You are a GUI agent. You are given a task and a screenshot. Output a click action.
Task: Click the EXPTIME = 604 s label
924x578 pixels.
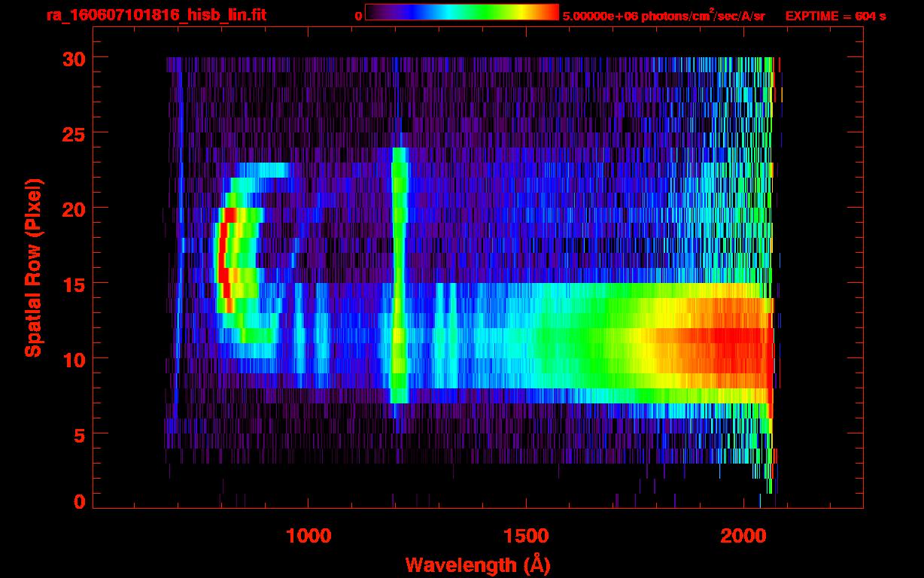pos(835,16)
